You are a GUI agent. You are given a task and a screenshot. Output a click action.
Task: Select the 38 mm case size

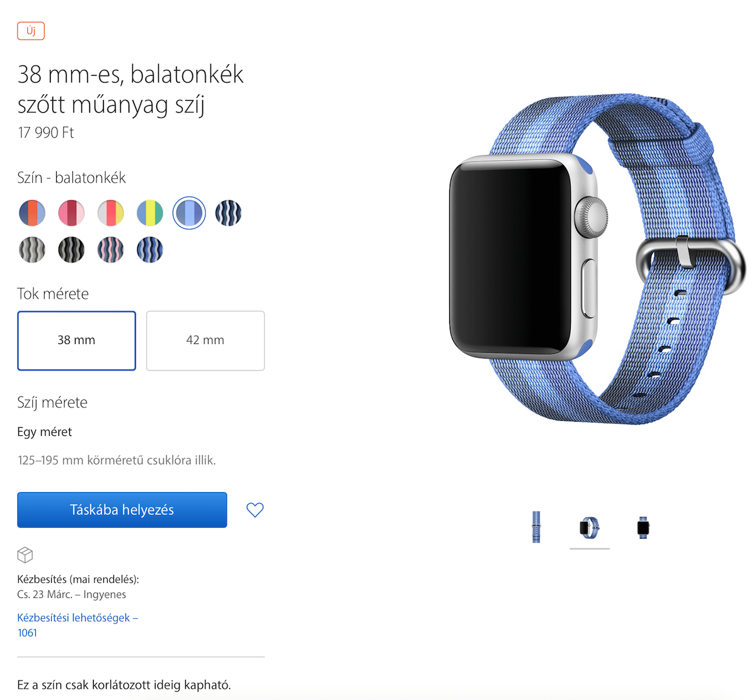[76, 340]
